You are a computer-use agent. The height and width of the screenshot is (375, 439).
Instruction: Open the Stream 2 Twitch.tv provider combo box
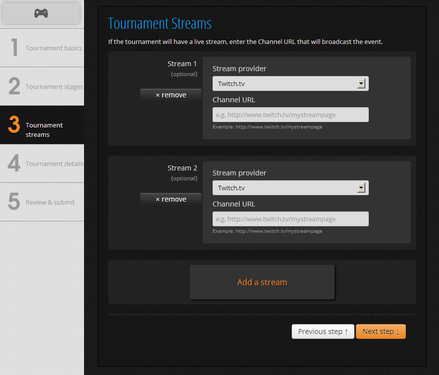coord(290,188)
